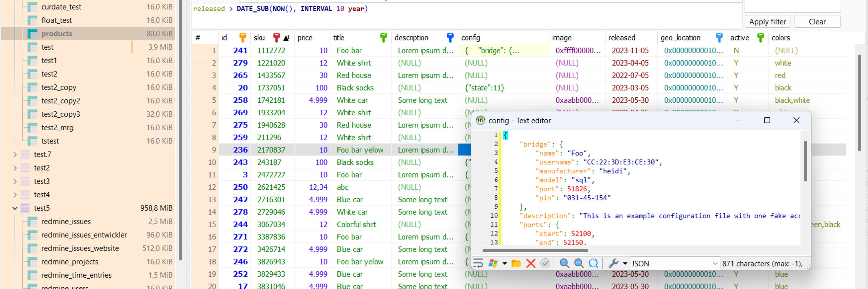The image size is (868, 289).
Task: Click the sort arrow on the sku column
Action: click(x=286, y=38)
